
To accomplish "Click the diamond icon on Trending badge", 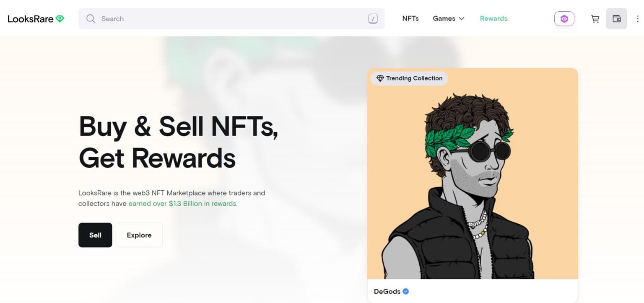I will coord(380,78).
